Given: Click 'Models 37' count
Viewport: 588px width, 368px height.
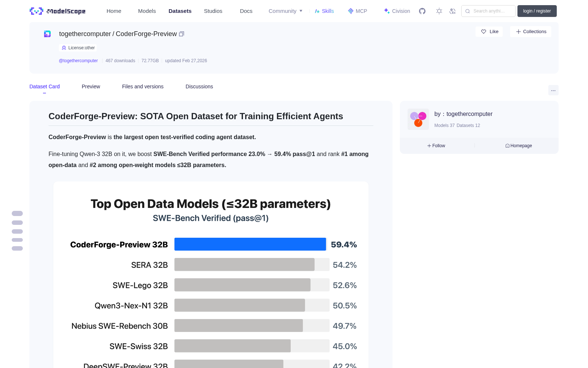Looking at the screenshot, I should [444, 125].
